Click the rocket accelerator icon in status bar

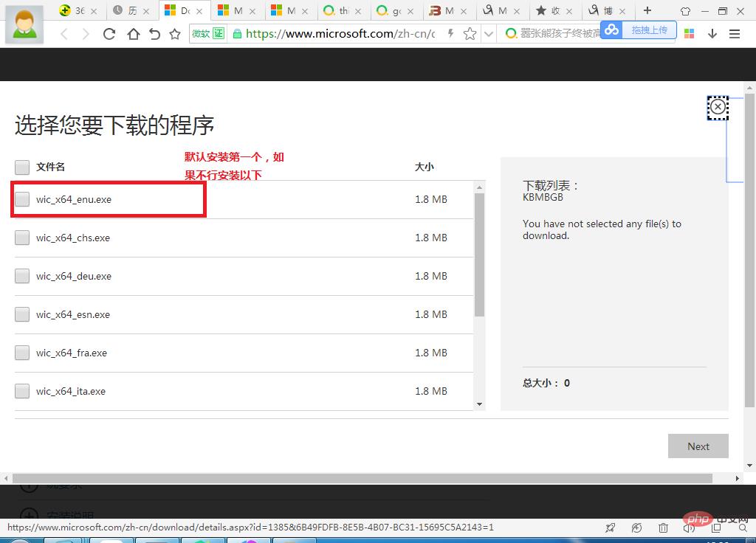point(610,528)
